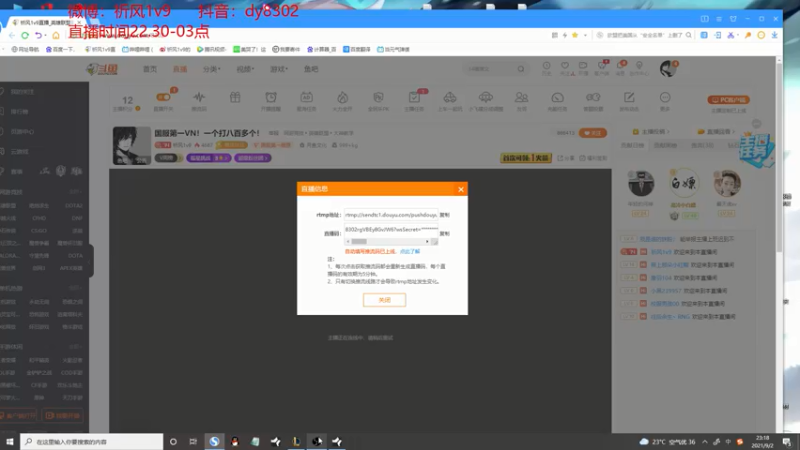800x450 pixels.
Task: Click the airship icon in streamer toolbar
Action: 486,97
